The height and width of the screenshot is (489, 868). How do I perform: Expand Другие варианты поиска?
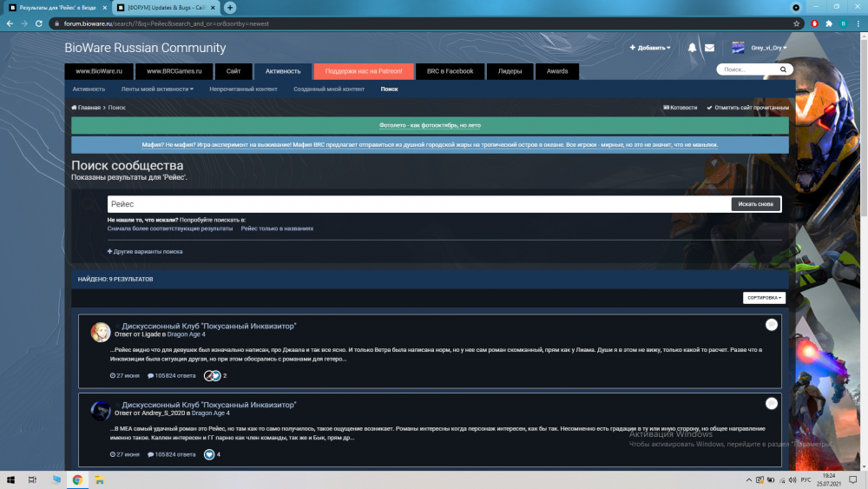pos(145,251)
